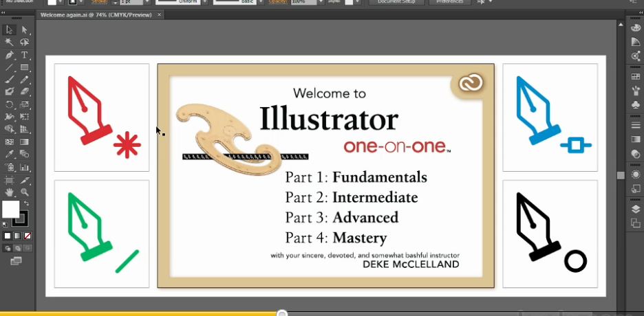The width and height of the screenshot is (644, 316).
Task: Click the vertical scrollbar thumb
Action: pyautogui.click(x=621, y=175)
